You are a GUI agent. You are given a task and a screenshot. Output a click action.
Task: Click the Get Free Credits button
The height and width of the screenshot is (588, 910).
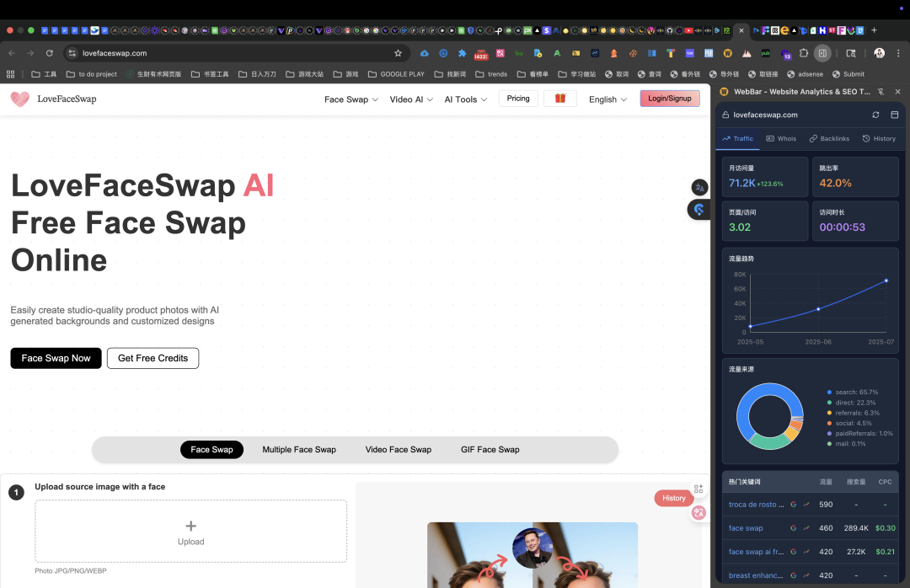(x=153, y=358)
